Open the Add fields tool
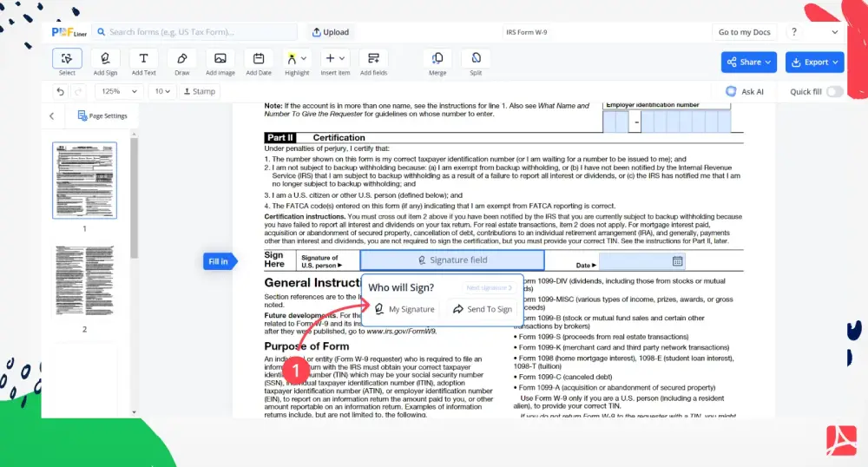This screenshot has width=868, height=467. coord(373,62)
